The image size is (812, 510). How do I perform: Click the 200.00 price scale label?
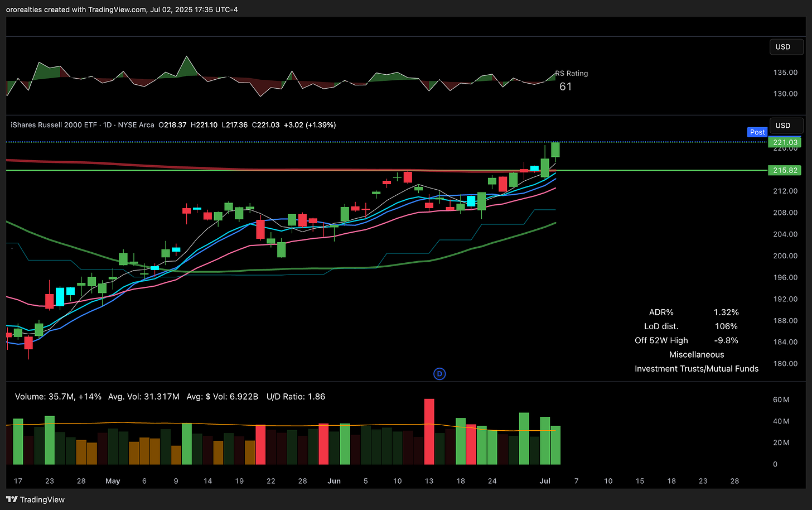785,256
